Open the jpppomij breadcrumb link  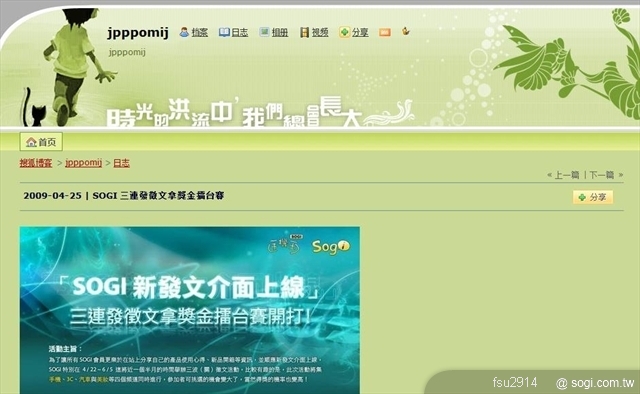tap(84, 163)
